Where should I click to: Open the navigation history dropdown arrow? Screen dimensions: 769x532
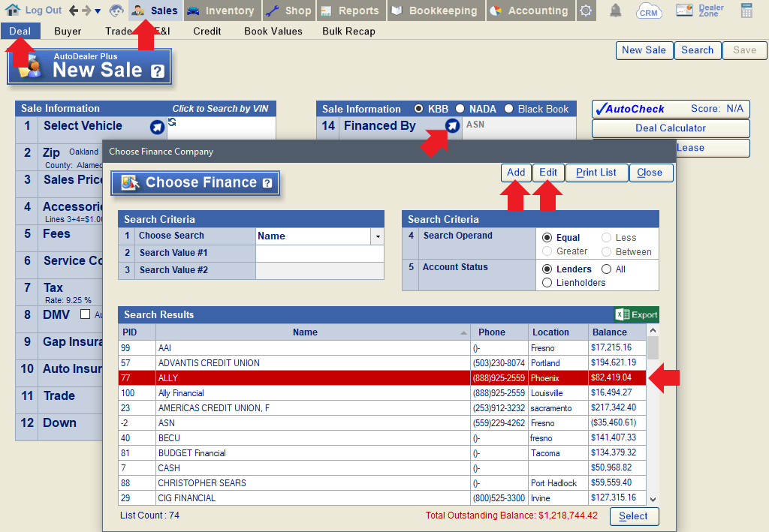coord(98,11)
